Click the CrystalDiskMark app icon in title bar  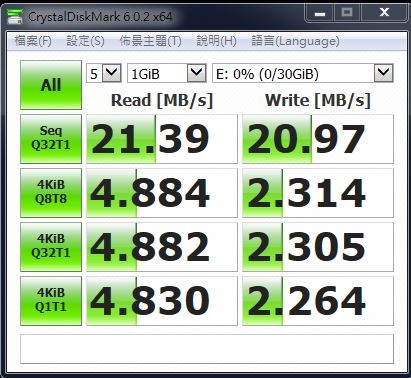(x=15, y=16)
